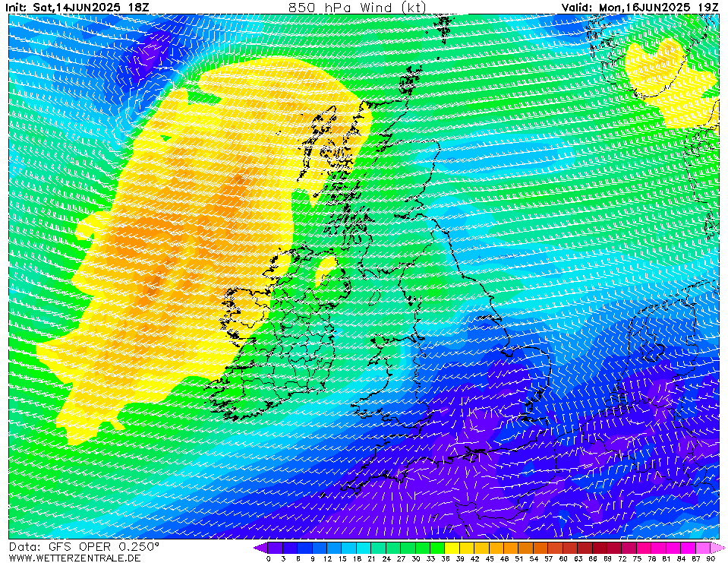Click the Data: GFS OPER 0.250° text
The image size is (728, 563).
click(84, 547)
